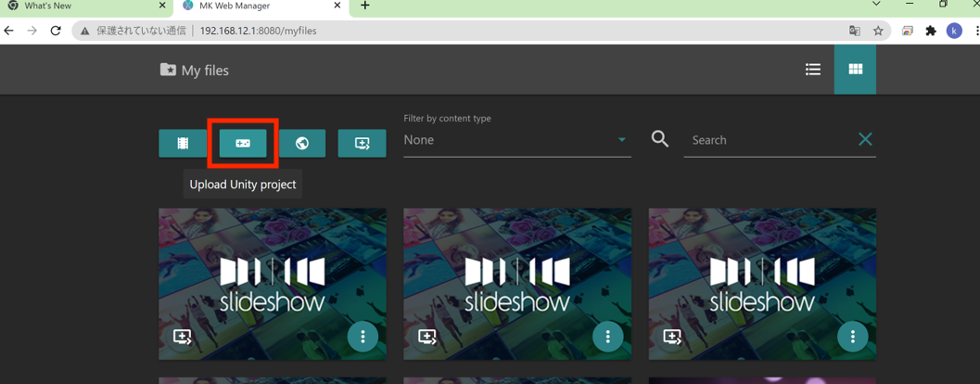Screen dimensions: 980x384
Task: Open options menu on middle slideshow card
Action: 607,337
